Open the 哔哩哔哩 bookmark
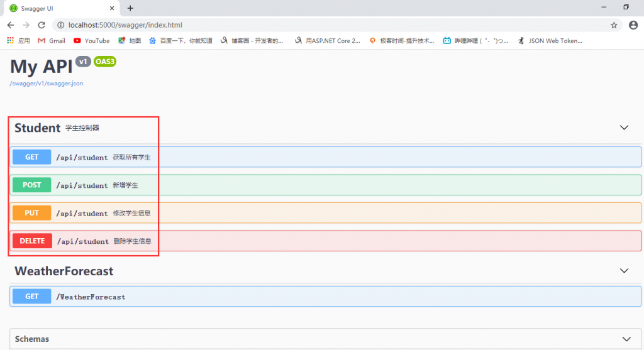This screenshot has width=644, height=350. [x=475, y=41]
